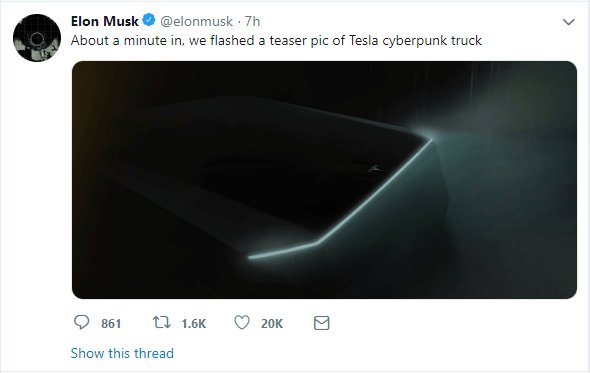
Task: Expand the tweet options chevron menu
Action: [568, 22]
